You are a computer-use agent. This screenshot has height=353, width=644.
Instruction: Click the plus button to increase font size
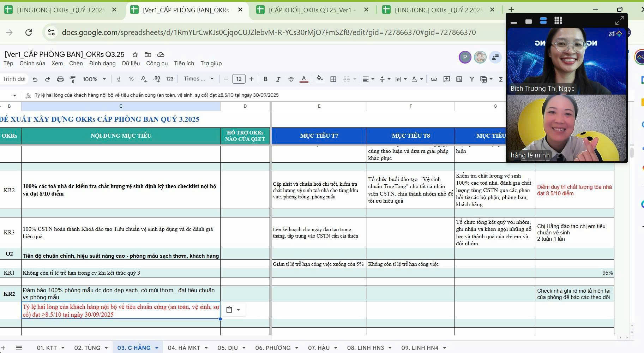251,79
